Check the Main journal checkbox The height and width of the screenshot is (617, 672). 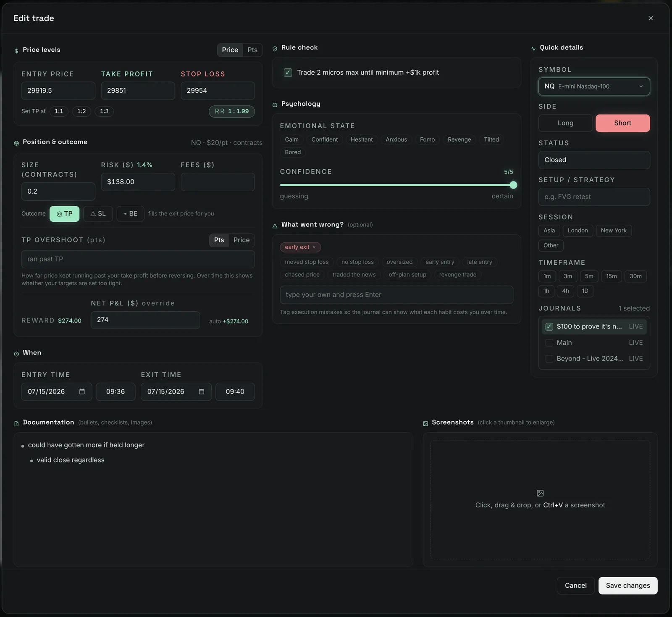pyautogui.click(x=549, y=343)
